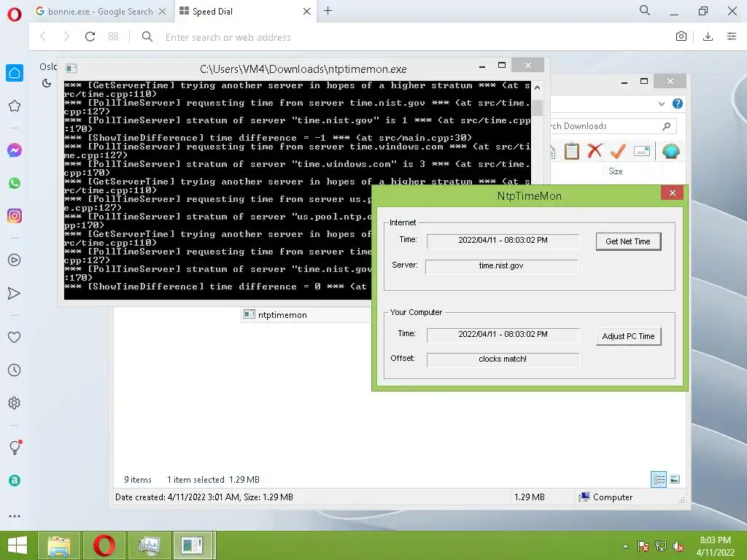Open Opera snapshot camera tool
This screenshot has height=560, width=747.
[x=681, y=36]
